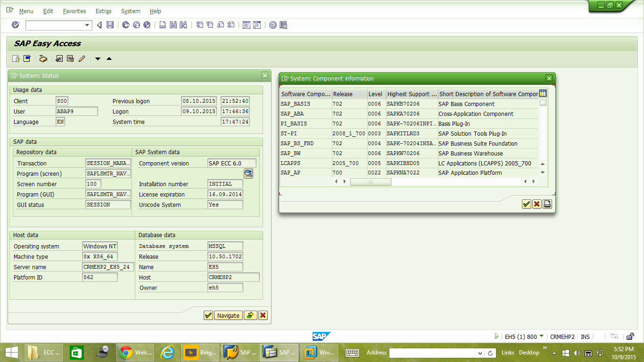Open the taskbar Address dropdown arrow
644x362 pixels.
click(480, 353)
